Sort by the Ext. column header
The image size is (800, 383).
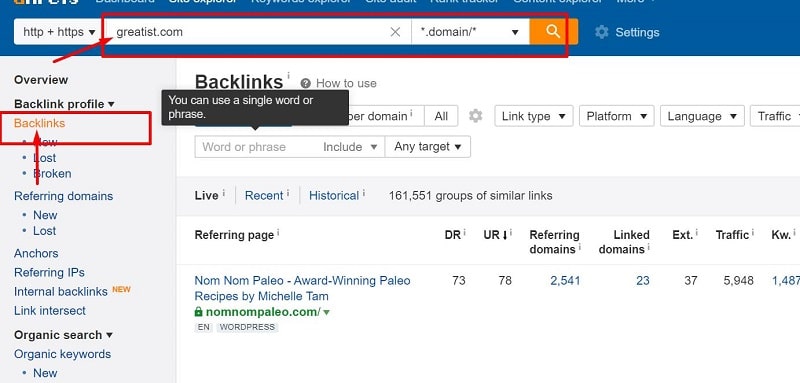(683, 235)
